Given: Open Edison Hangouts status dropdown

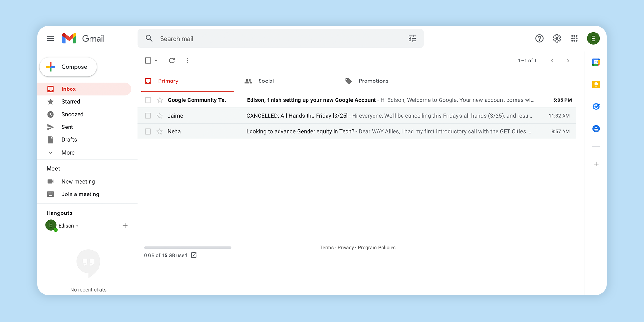Looking at the screenshot, I should click(x=77, y=226).
